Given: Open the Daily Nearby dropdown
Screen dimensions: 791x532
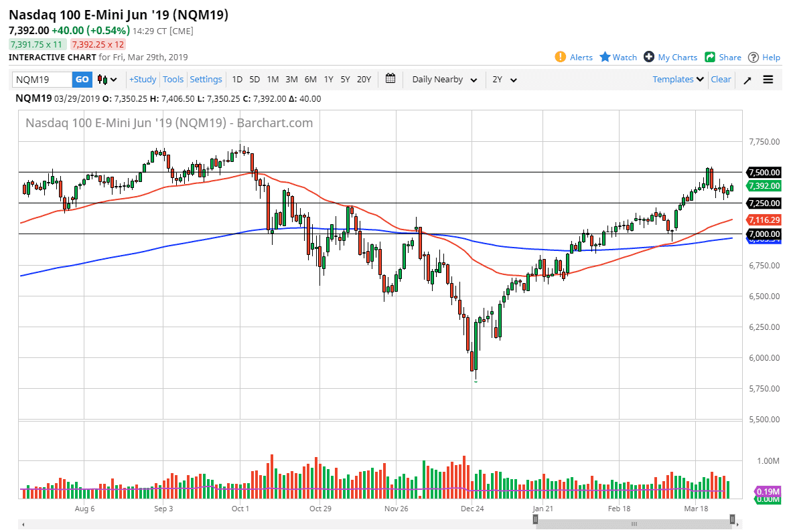Looking at the screenshot, I should [x=443, y=79].
